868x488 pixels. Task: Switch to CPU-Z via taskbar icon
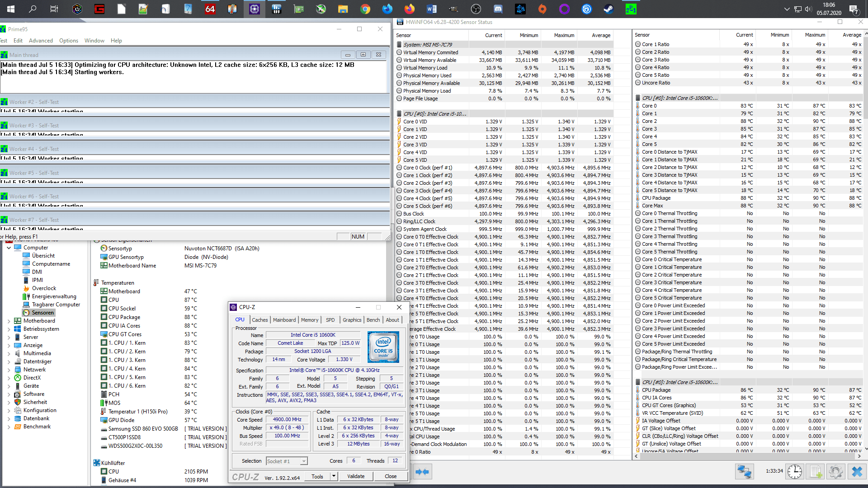tap(255, 9)
